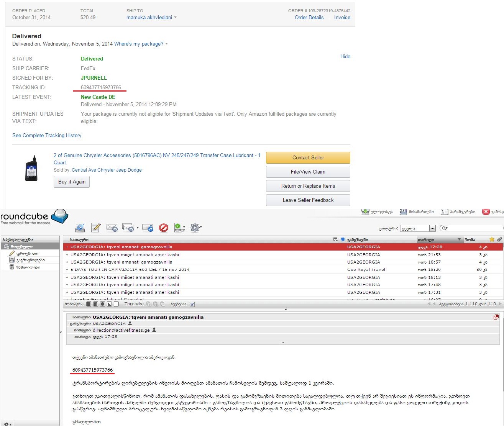The image size is (504, 426).
Task: Open the Order Details link
Action: [309, 18]
